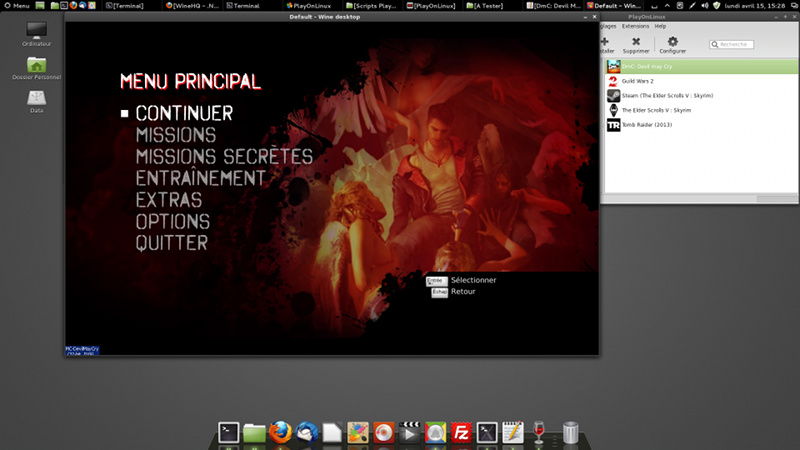Select The Elder Scrolls V : Skyrim entry
800x450 pixels.
point(702,110)
